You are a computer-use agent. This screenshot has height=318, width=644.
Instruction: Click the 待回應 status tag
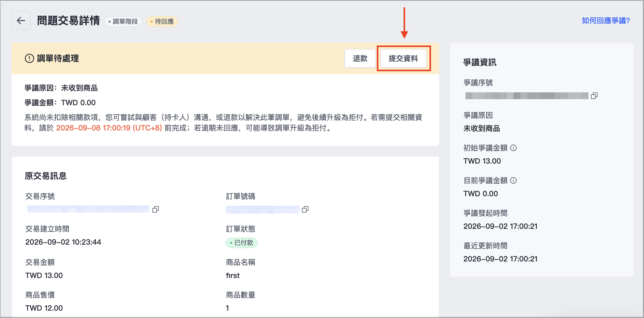click(x=162, y=21)
